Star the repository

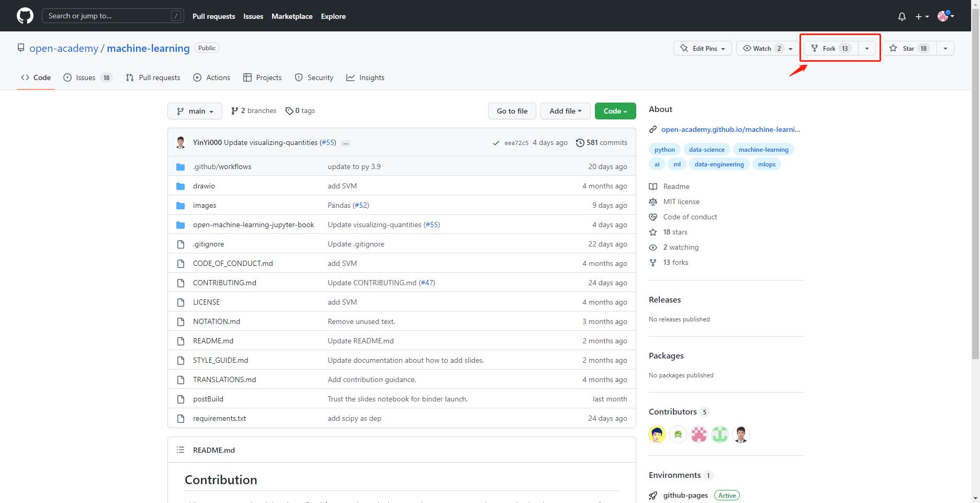(909, 49)
